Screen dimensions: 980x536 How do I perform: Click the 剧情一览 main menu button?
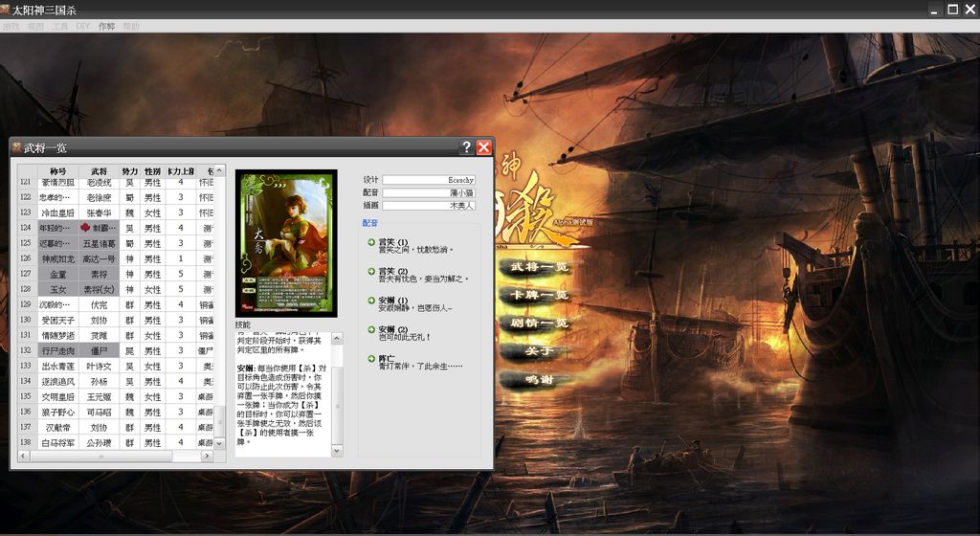539,324
